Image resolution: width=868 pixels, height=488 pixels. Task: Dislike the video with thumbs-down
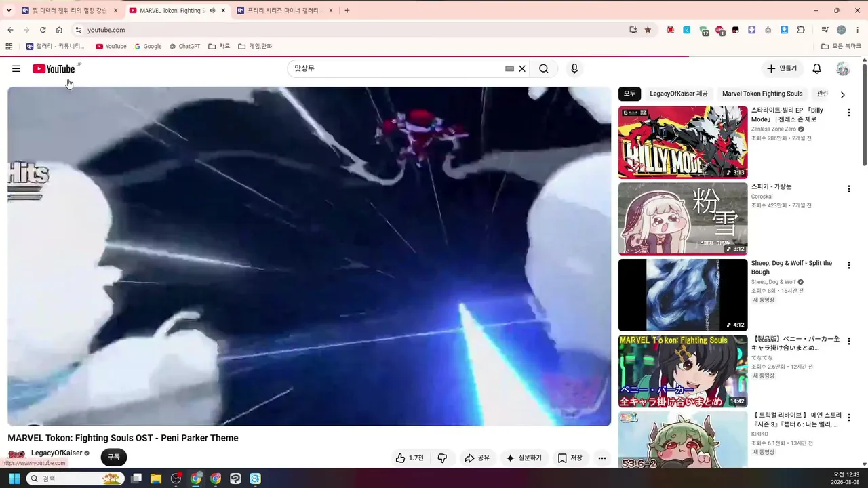pyautogui.click(x=442, y=458)
